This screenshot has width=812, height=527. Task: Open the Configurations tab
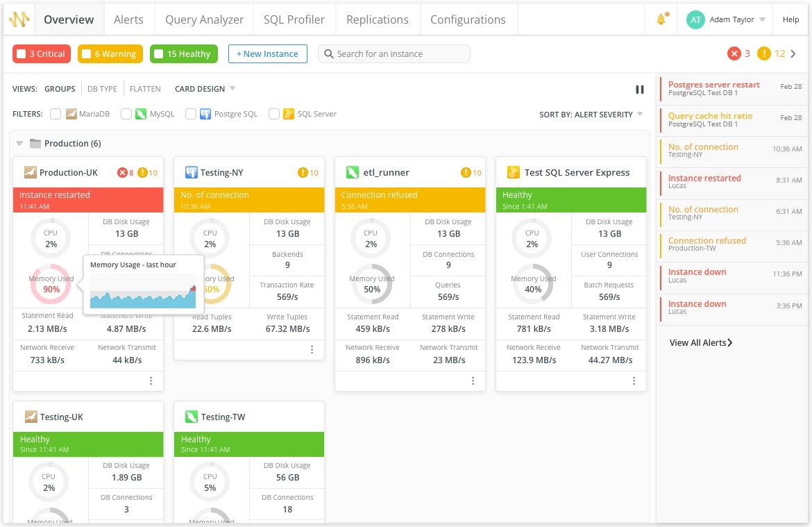click(468, 19)
